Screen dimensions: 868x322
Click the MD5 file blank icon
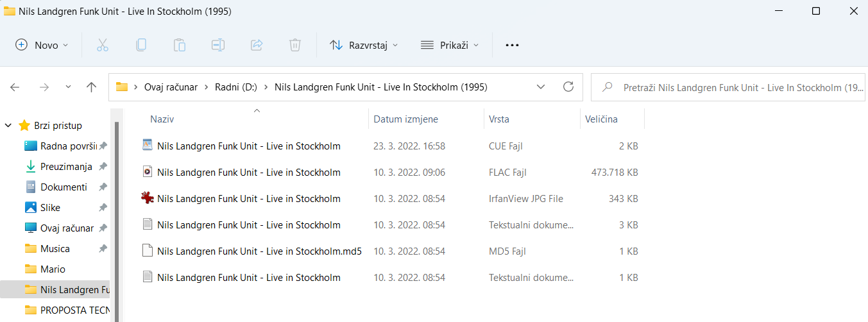148,251
